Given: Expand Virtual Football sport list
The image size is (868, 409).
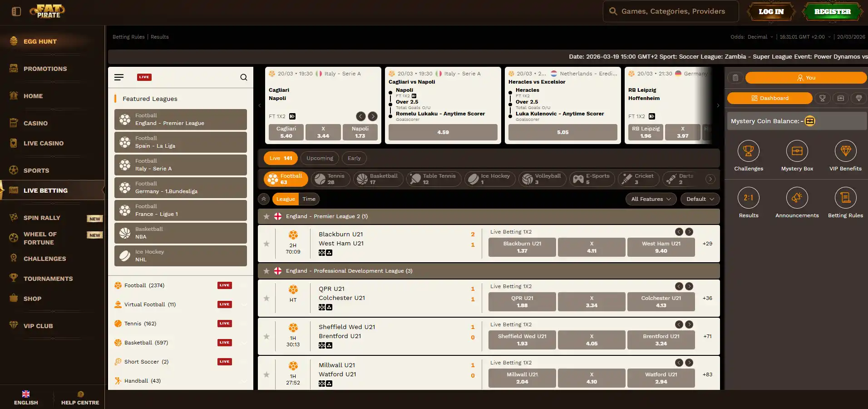Looking at the screenshot, I should (x=245, y=304).
